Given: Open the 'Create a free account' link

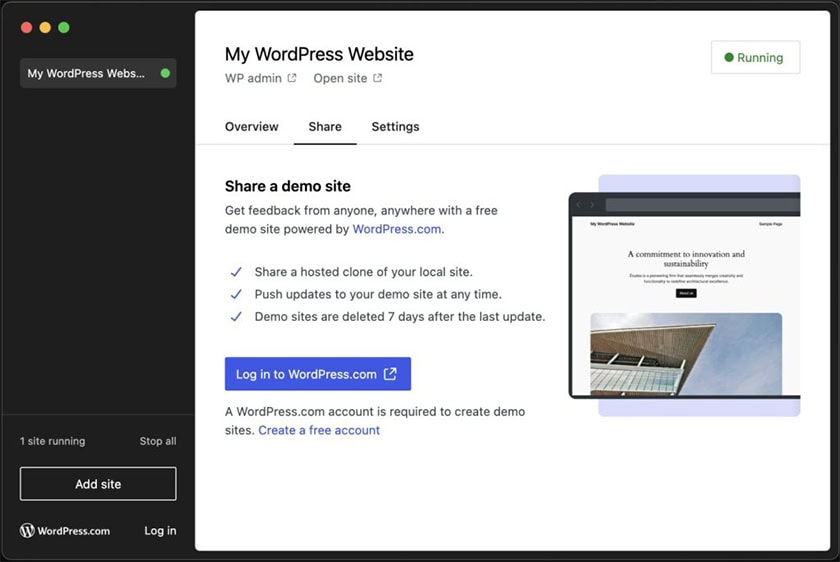Looking at the screenshot, I should [319, 430].
